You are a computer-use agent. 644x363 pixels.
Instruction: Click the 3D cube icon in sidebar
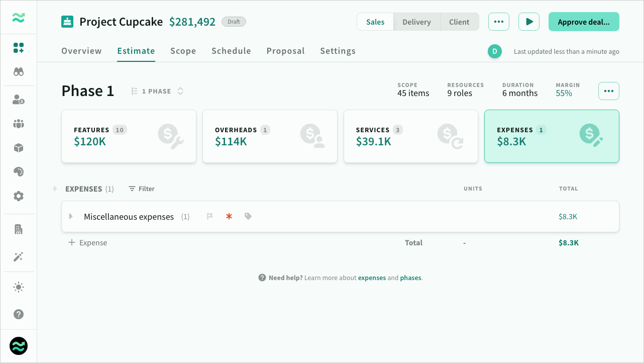19,148
